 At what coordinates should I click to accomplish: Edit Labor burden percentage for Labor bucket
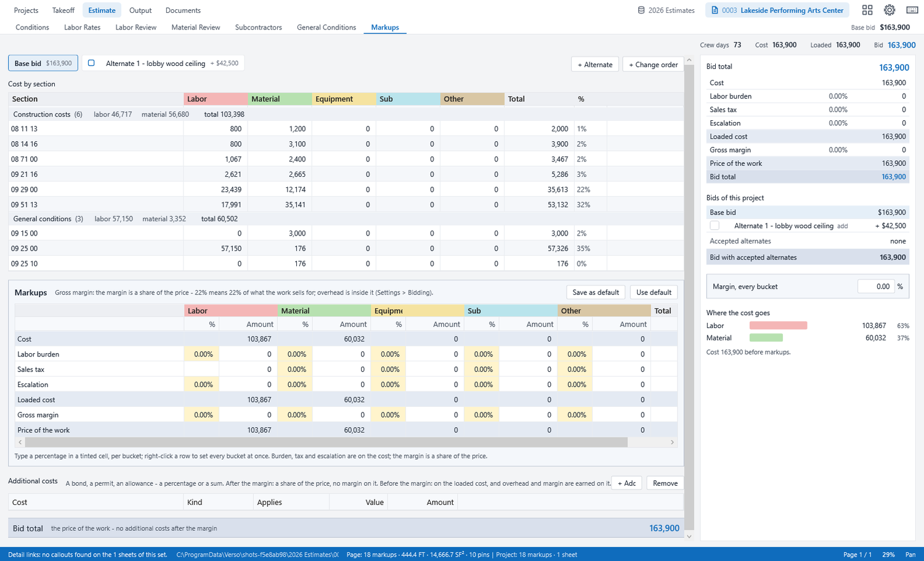pos(202,354)
